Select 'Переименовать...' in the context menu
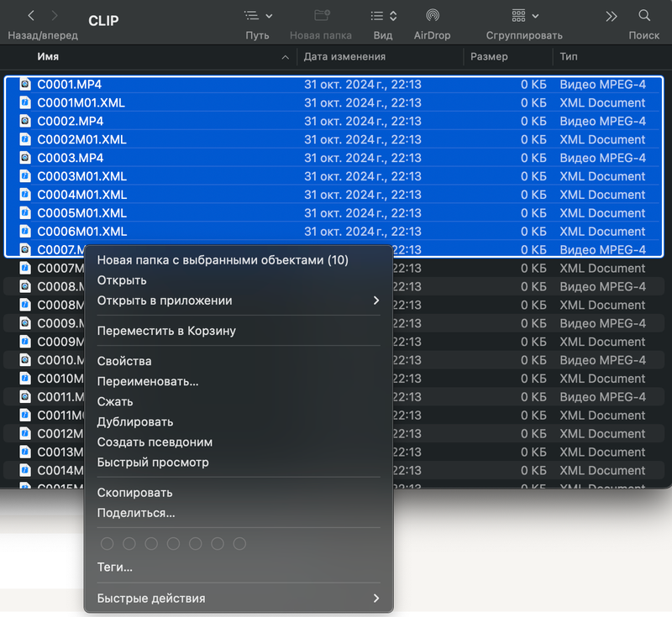Image resolution: width=672 pixels, height=617 pixels. [x=148, y=382]
